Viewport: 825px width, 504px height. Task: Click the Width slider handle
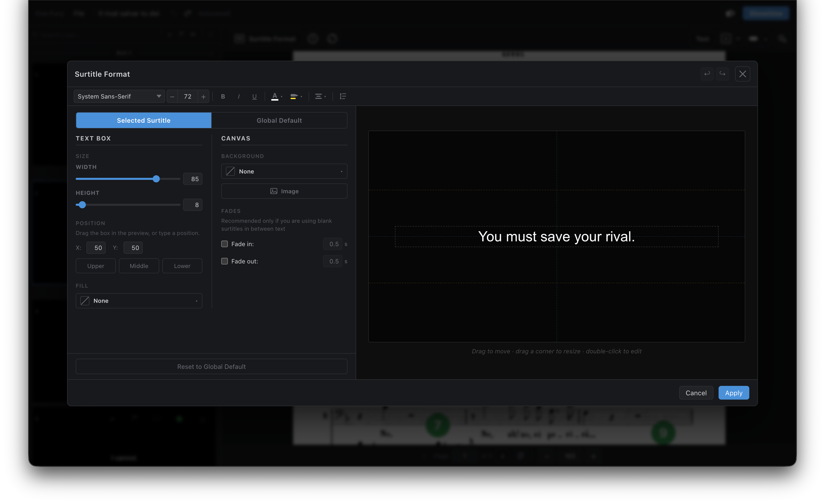click(x=156, y=179)
